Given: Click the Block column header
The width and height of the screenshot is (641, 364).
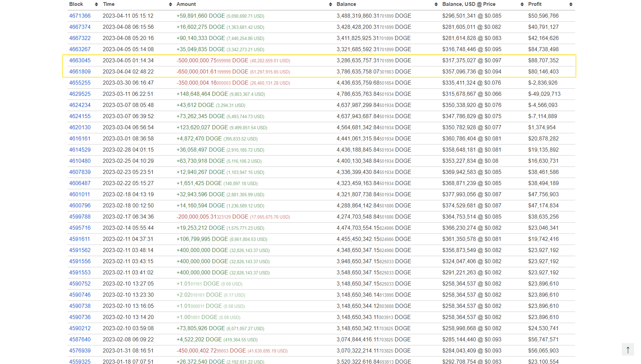Looking at the screenshot, I should coord(76,4).
